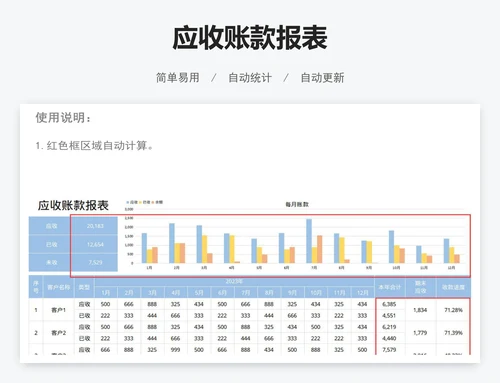Click the tallest blue bar for July
Image resolution: width=500 pixels, height=383 pixels.
[x=309, y=241]
